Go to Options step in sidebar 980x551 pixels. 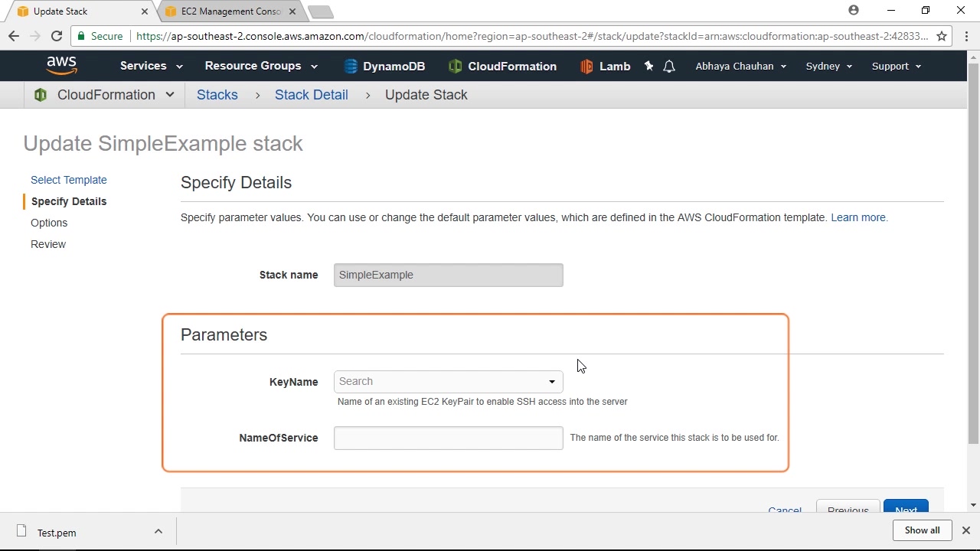click(49, 223)
